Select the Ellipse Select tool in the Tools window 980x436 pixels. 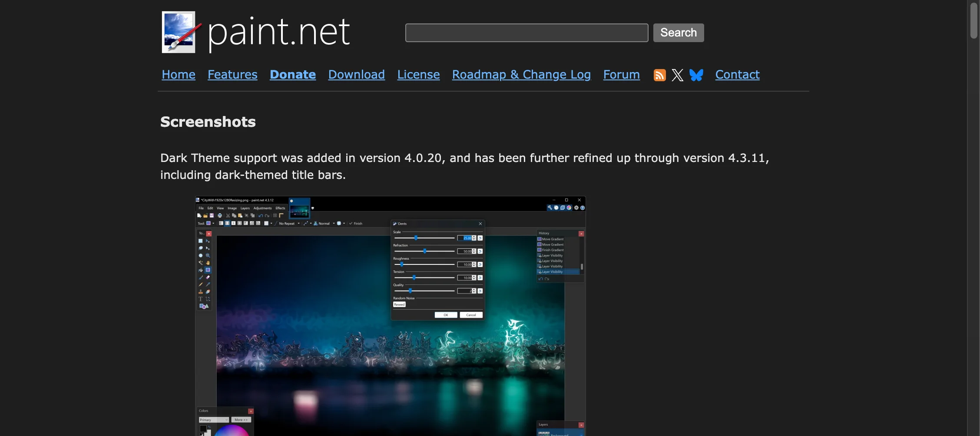201,256
